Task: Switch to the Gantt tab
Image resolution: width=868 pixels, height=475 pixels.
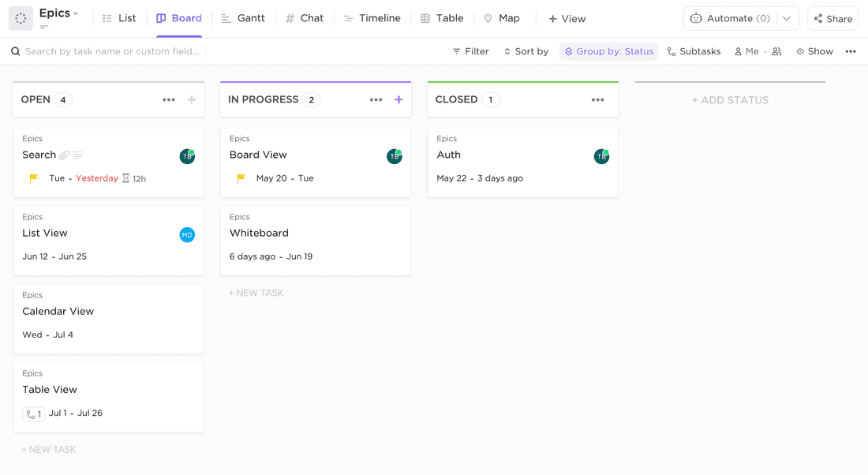Action: pos(243,17)
